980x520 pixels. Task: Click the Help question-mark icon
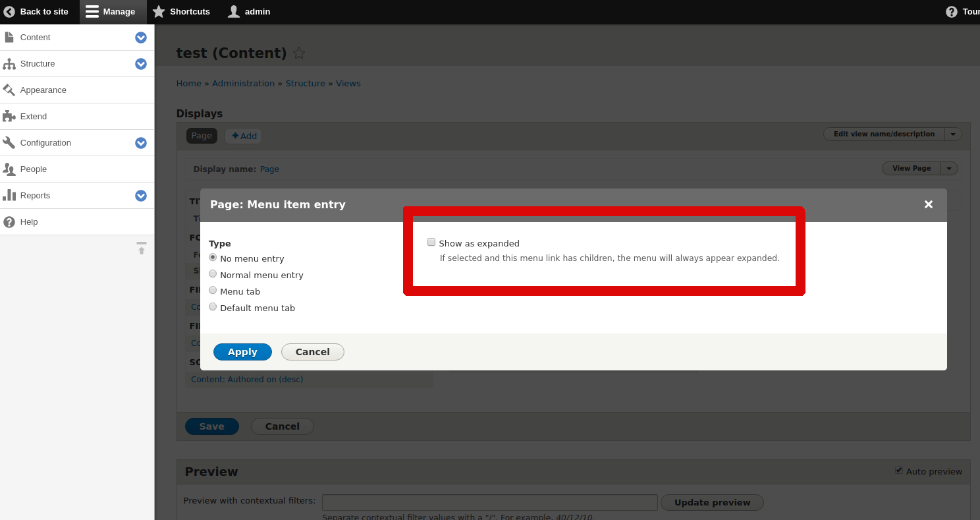pyautogui.click(x=10, y=221)
